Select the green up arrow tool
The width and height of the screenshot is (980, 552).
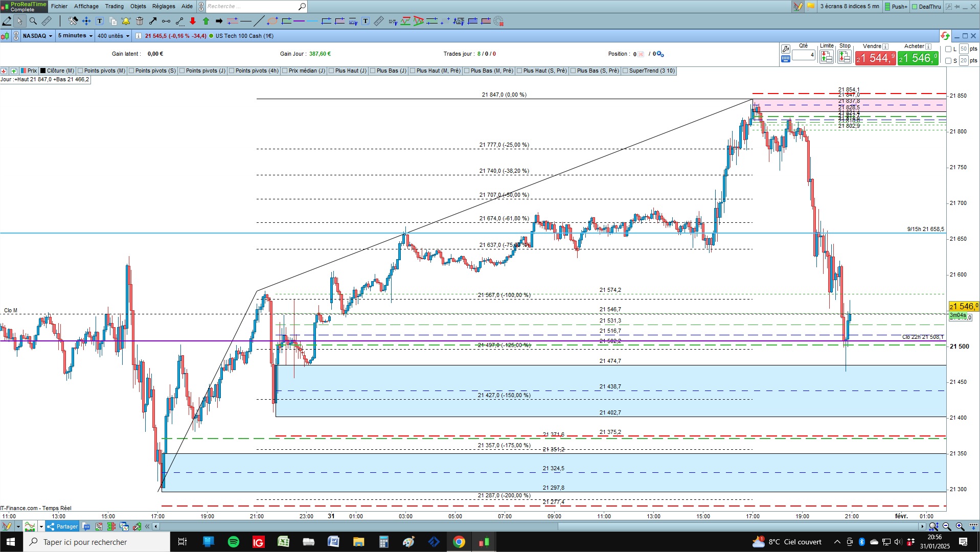206,21
